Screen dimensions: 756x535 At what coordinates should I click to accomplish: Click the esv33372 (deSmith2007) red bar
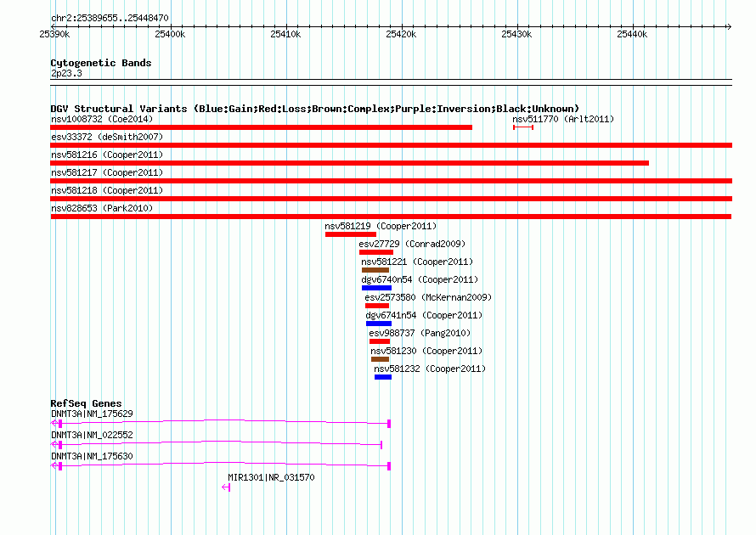pyautogui.click(x=391, y=145)
